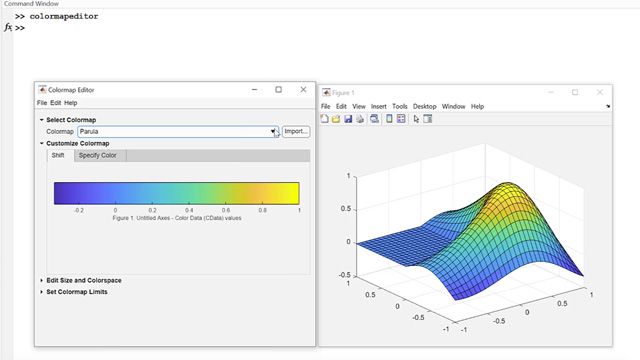
Task: Click Link Plot icon in Figure 1 toolbar
Action: 374,119
